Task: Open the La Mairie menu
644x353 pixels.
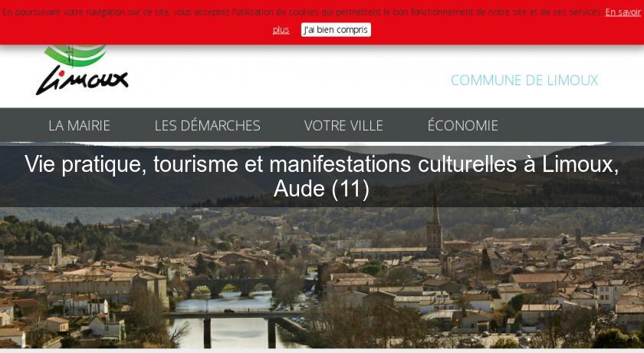Action: [79, 125]
